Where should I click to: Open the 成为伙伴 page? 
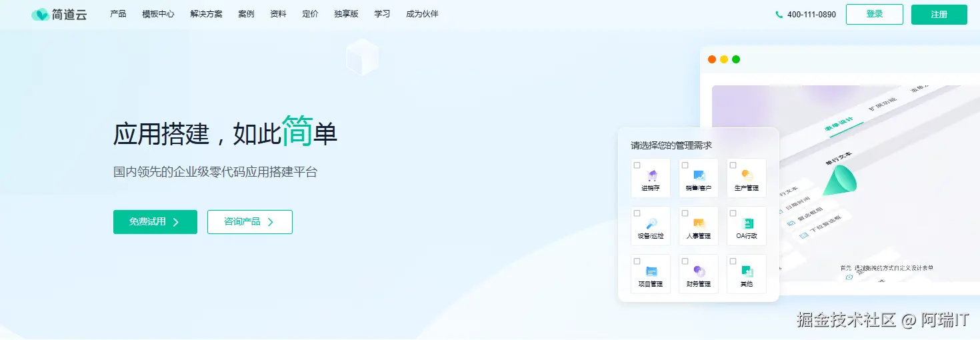[422, 14]
